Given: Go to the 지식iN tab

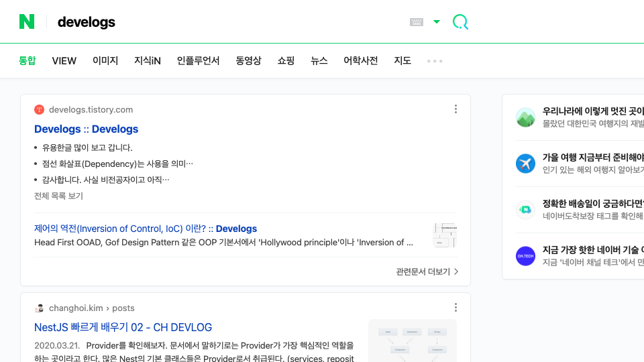Looking at the screenshot, I should click(148, 61).
